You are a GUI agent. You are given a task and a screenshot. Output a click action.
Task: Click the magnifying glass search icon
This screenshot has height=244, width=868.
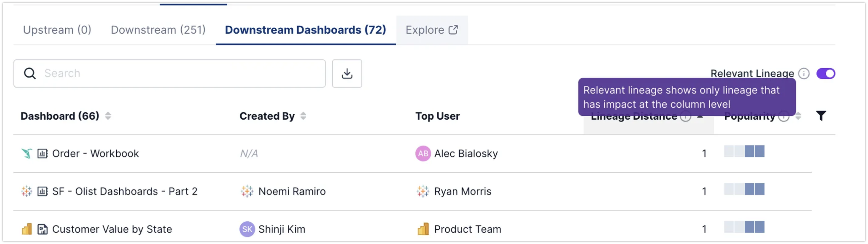[x=30, y=73]
